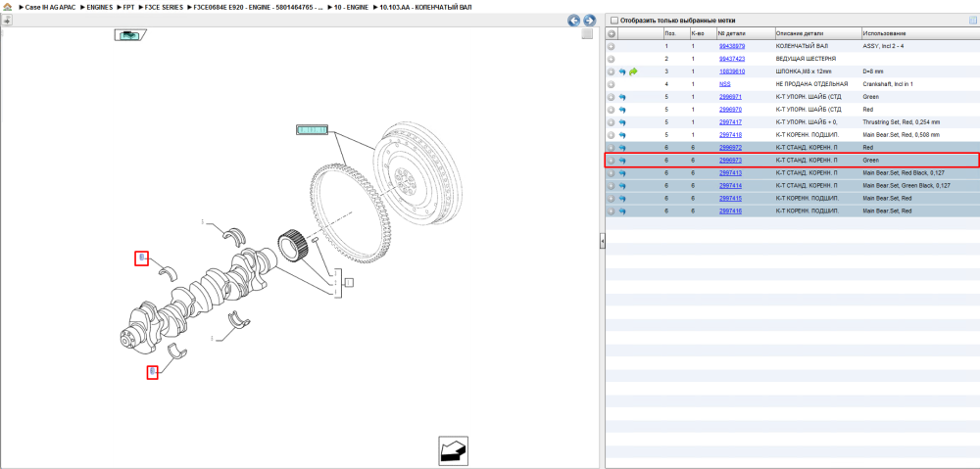
Task: Collapse the parts list with the splitter arrow
Action: pyautogui.click(x=602, y=241)
